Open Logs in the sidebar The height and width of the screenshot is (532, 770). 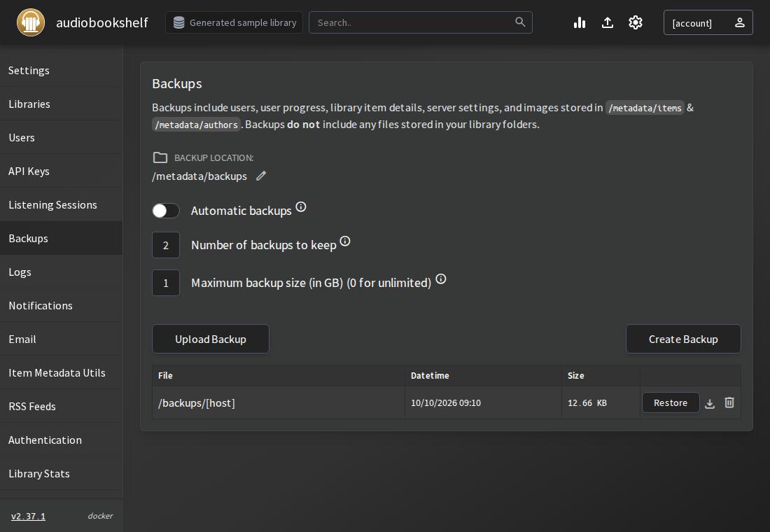62,272
